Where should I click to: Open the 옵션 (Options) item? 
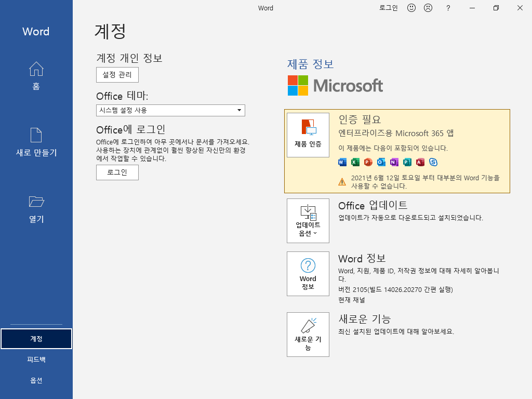[x=36, y=380]
